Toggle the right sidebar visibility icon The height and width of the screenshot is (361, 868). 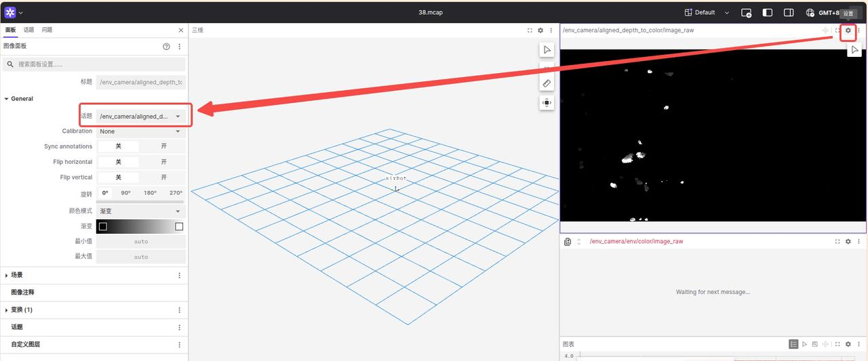tap(789, 12)
